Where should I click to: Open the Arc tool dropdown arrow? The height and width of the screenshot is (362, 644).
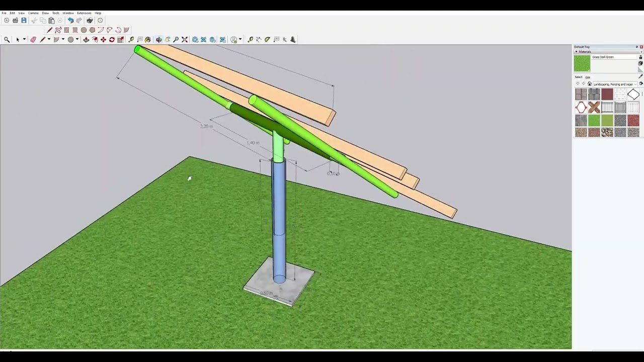(63, 39)
